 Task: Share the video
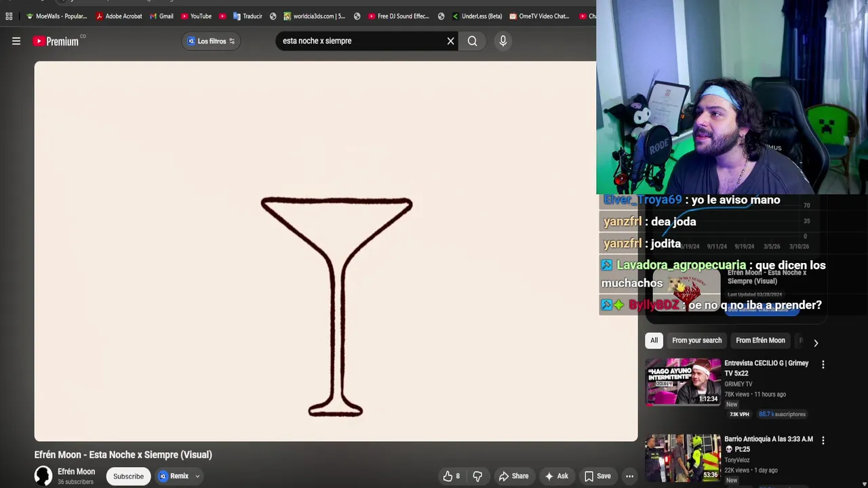click(513, 476)
